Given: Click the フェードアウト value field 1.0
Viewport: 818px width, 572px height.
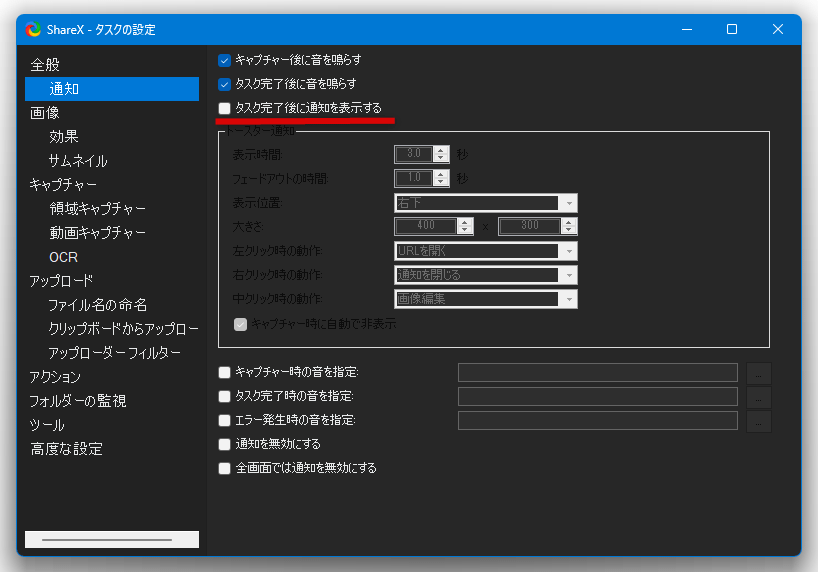Looking at the screenshot, I should click(414, 178).
